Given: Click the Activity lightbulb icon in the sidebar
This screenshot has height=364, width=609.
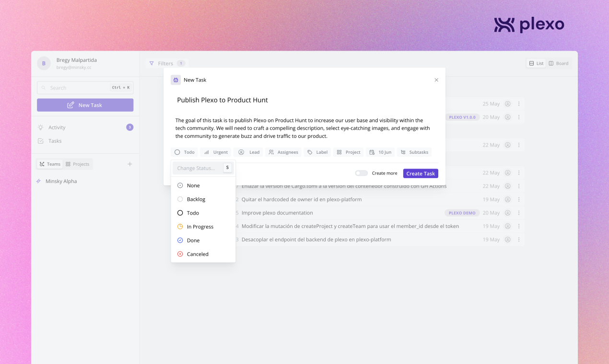Looking at the screenshot, I should click(41, 127).
